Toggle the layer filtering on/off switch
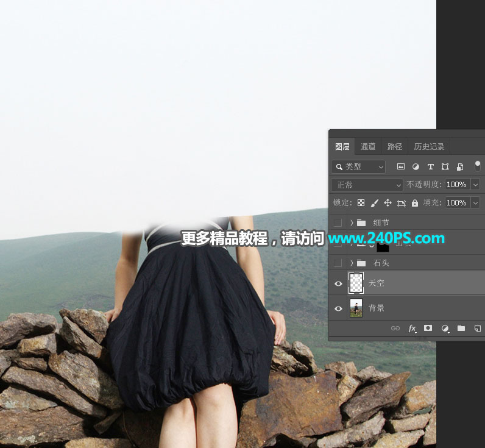 point(478,166)
